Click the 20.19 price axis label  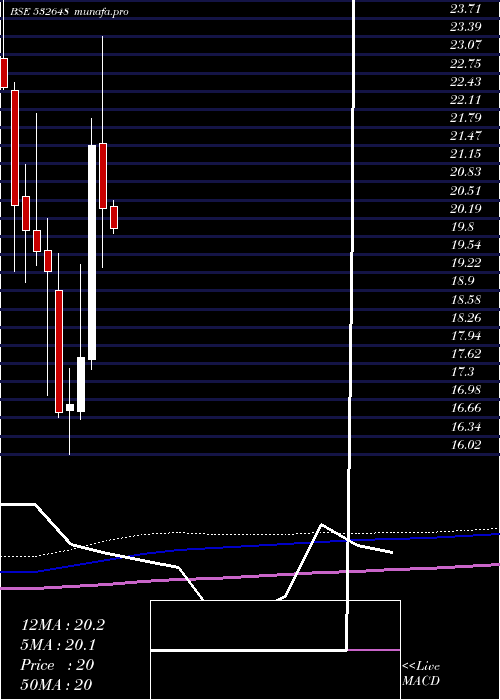pos(466,209)
